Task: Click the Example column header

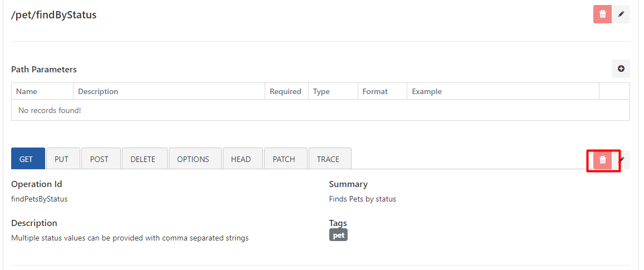Action: [x=427, y=91]
